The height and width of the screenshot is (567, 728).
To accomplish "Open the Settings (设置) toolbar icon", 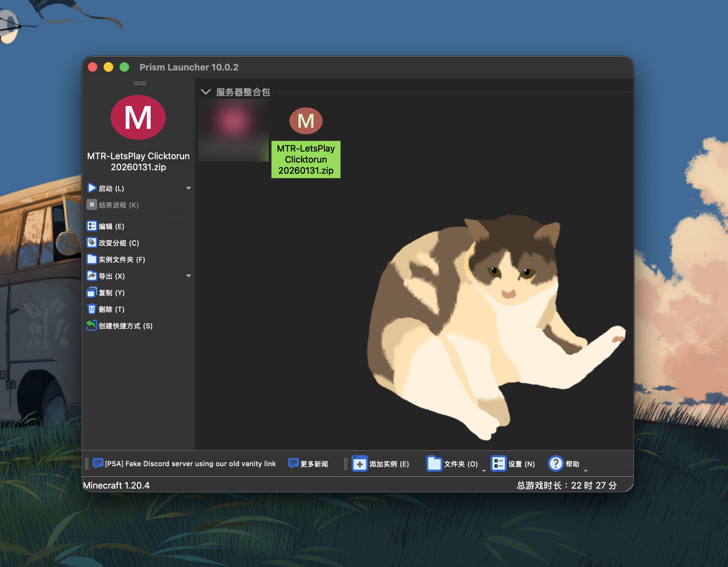I will tap(498, 464).
